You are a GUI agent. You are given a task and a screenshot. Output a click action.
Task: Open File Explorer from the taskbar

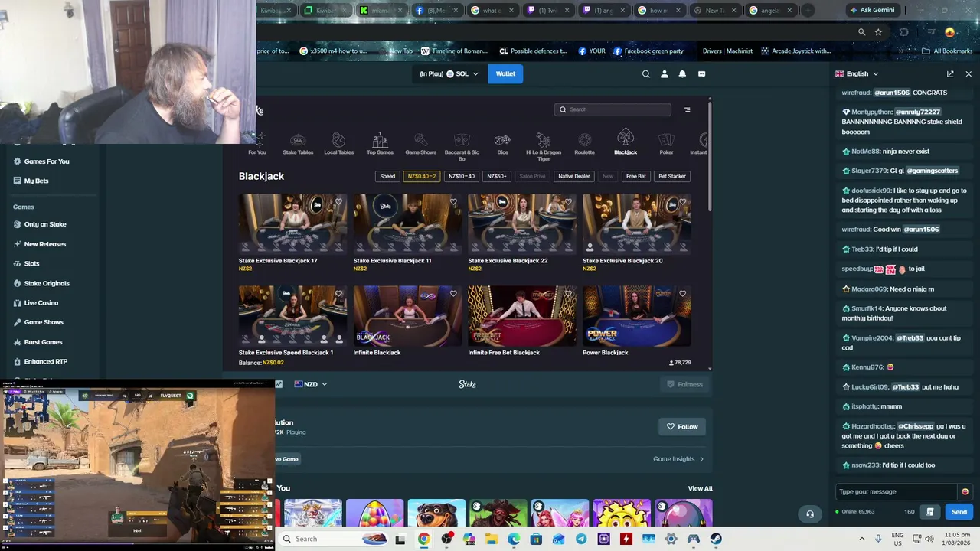tap(492, 539)
